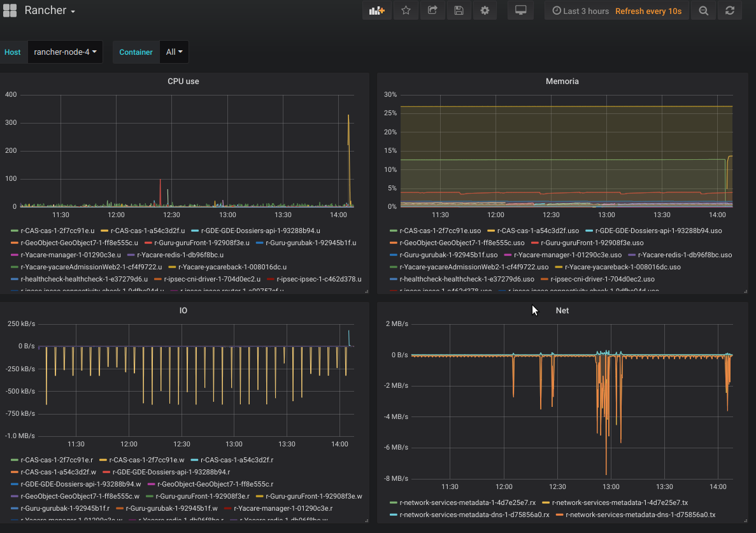
Task: Open the Grafana logo menu
Action: [10, 11]
